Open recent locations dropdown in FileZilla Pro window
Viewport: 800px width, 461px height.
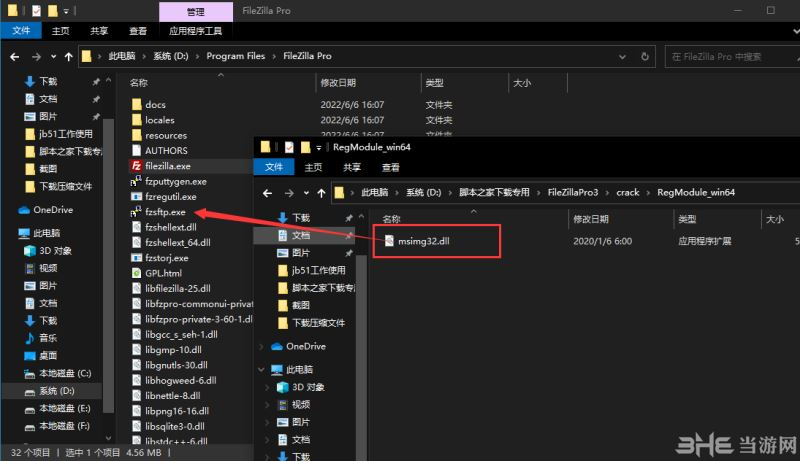click(53, 57)
